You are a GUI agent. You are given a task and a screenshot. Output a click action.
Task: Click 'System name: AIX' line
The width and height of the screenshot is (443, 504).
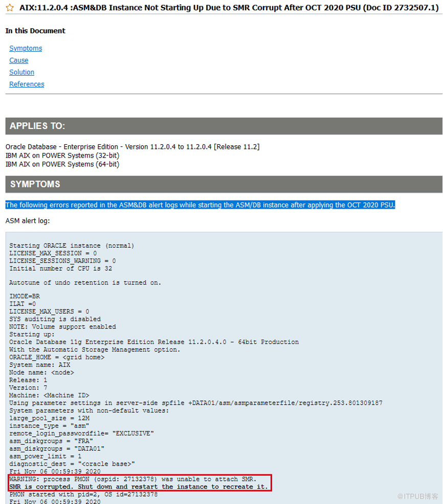[x=40, y=365]
